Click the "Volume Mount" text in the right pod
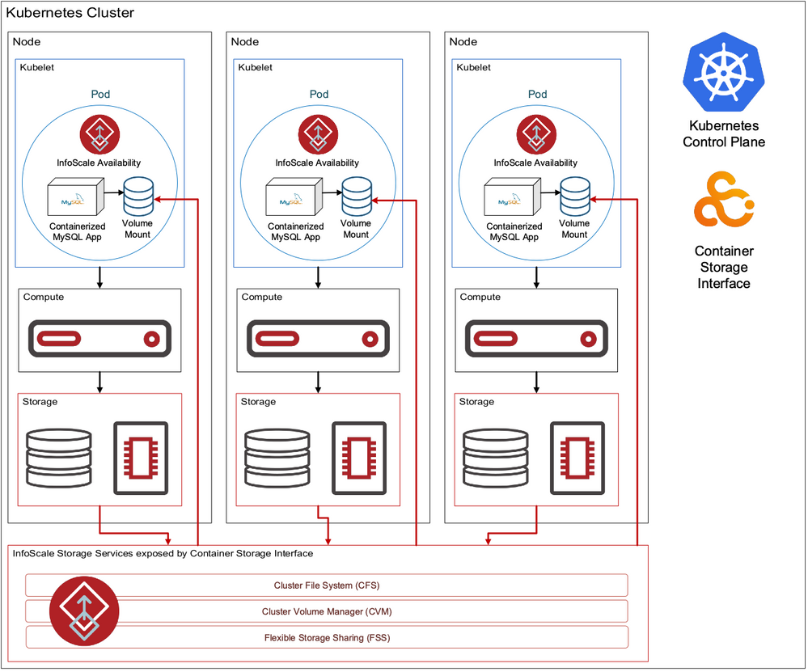This screenshot has width=808, height=672. pos(574,229)
